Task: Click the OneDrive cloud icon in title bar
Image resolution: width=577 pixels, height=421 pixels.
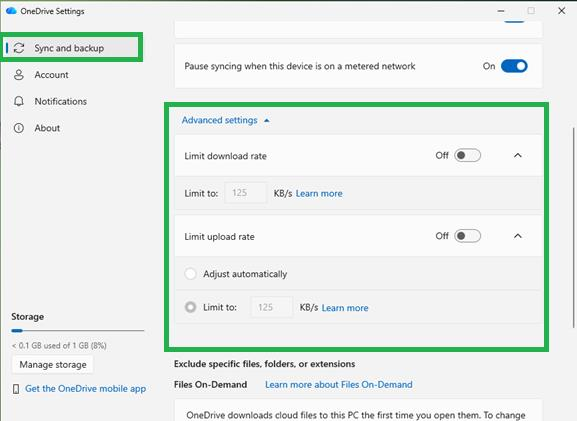Action: 11,11
